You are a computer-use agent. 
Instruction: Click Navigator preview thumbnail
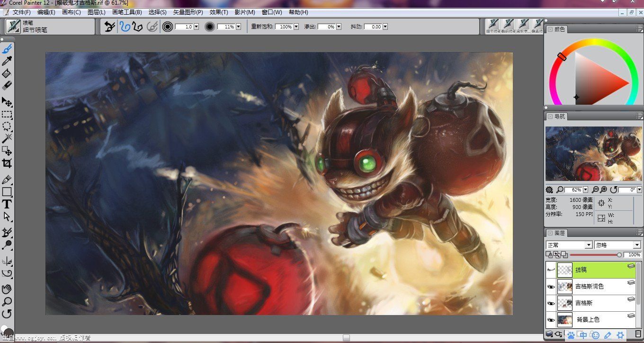click(x=593, y=153)
